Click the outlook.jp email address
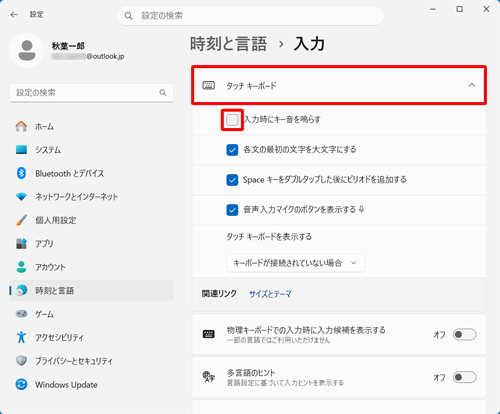Viewport: 500px width, 414px height. point(88,56)
